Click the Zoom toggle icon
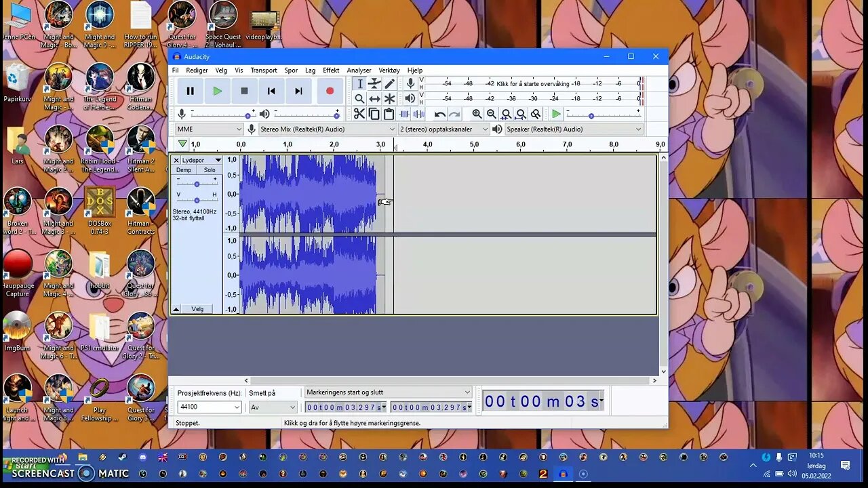 [536, 115]
